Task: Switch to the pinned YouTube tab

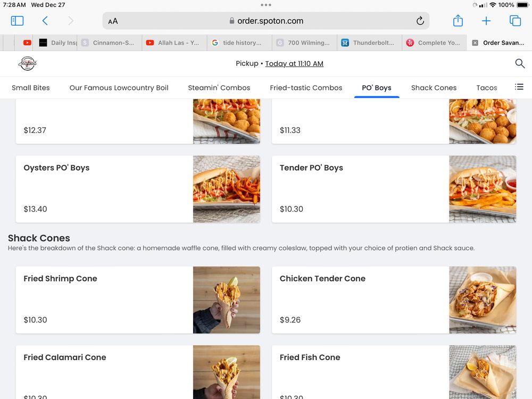Action: point(27,43)
